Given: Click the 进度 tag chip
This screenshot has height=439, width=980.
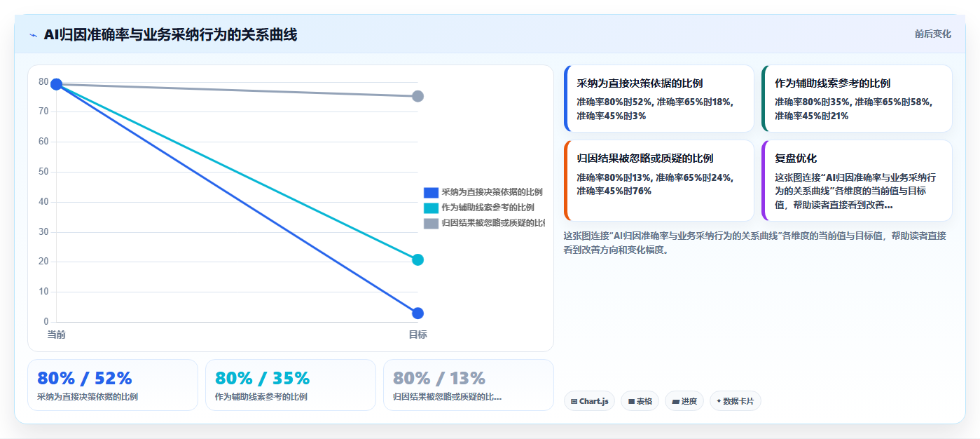Looking at the screenshot, I should [x=684, y=401].
